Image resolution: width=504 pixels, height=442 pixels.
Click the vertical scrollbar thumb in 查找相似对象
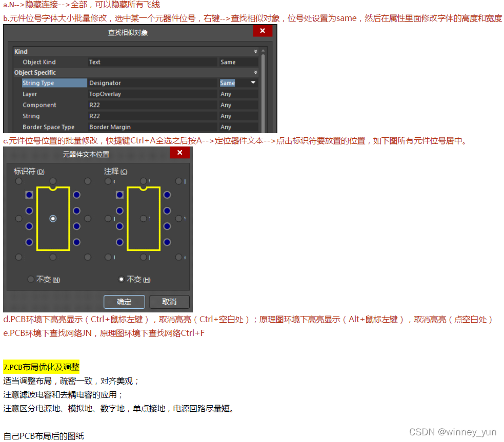263,93
